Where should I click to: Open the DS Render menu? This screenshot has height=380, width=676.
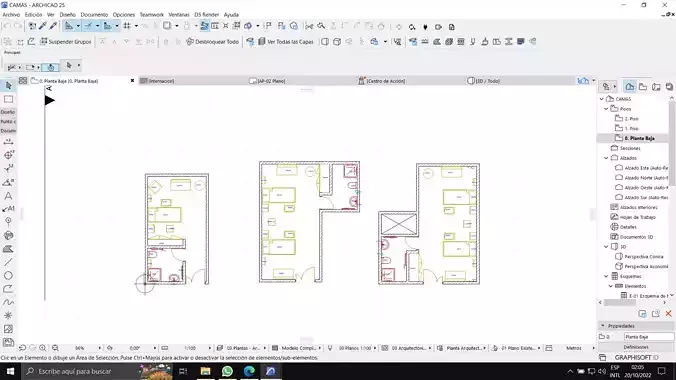[207, 15]
